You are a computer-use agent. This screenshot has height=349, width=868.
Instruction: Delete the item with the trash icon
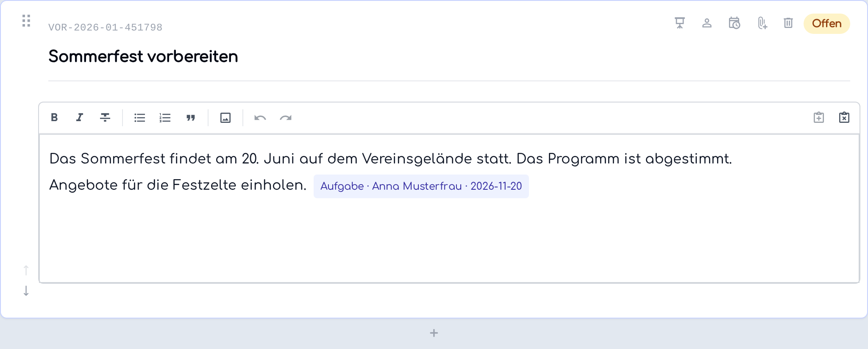(x=788, y=23)
